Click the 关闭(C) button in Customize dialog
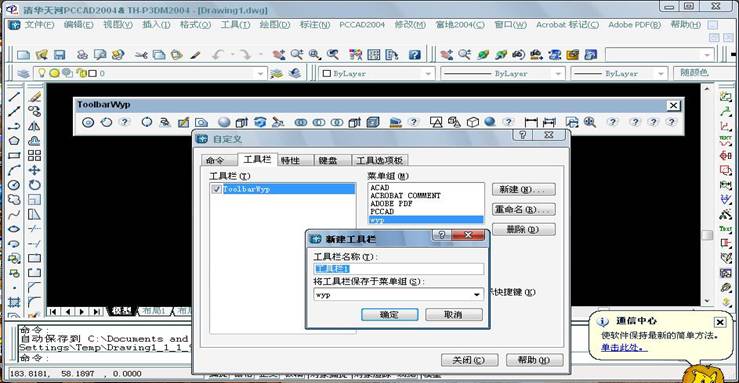Viewport: 739px width, 383px height. tap(469, 360)
